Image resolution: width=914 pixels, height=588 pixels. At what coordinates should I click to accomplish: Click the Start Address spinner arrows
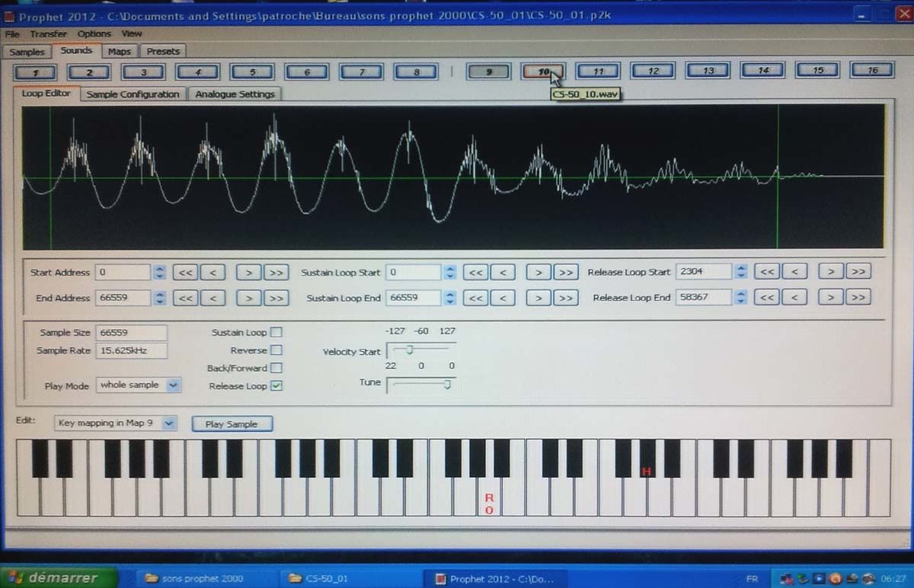(159, 272)
